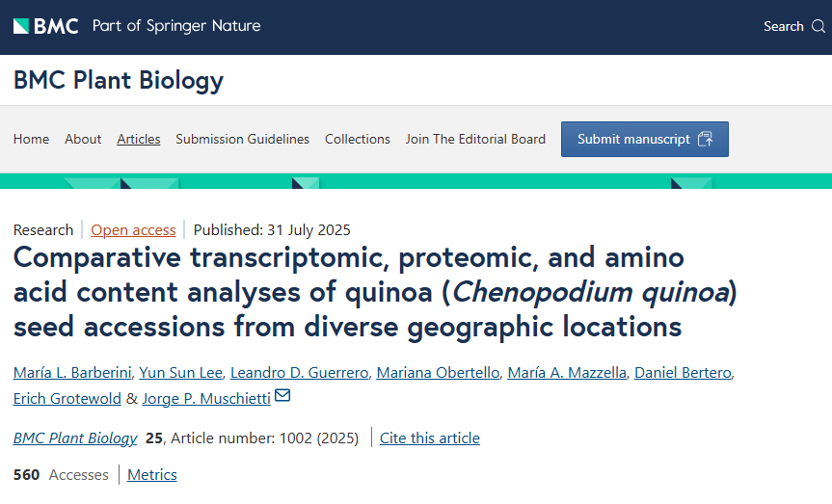Click the search magnifier icon
Image resolution: width=832 pixels, height=504 pixels.
[x=819, y=26]
